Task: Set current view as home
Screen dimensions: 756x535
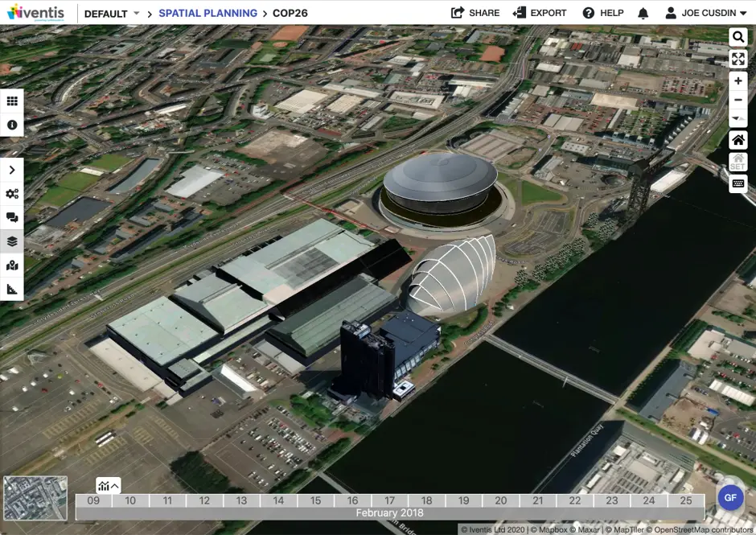Action: coord(738,162)
